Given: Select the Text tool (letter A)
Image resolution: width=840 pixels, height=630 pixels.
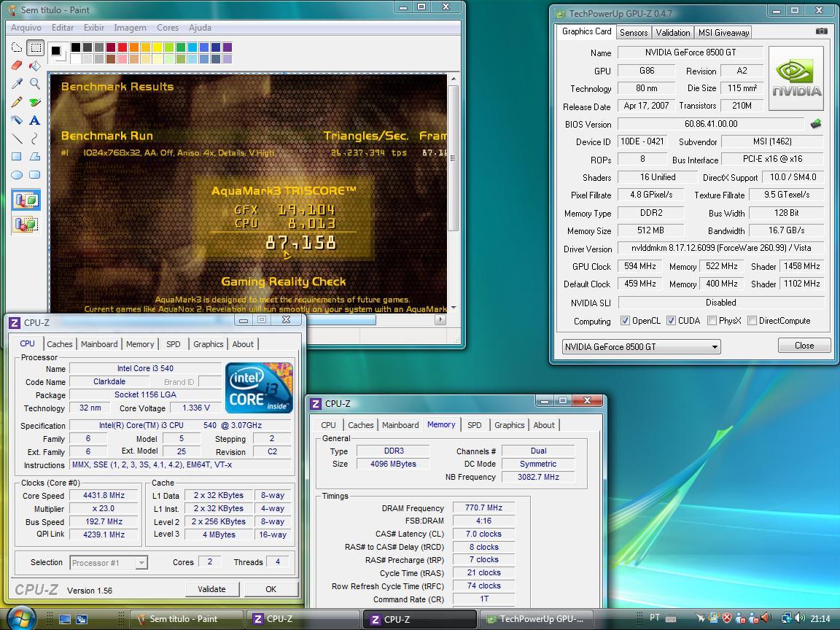Looking at the screenshot, I should pos(35,120).
